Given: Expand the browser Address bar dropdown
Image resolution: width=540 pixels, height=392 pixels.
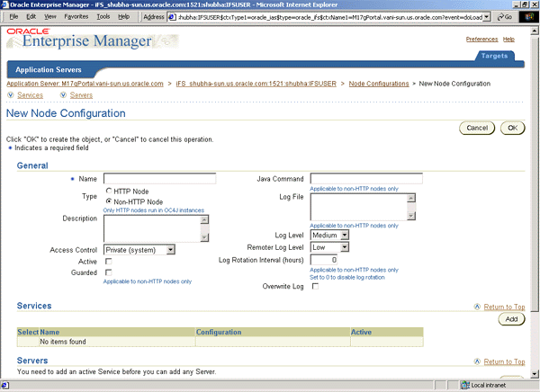Looking at the screenshot, I should point(486,17).
